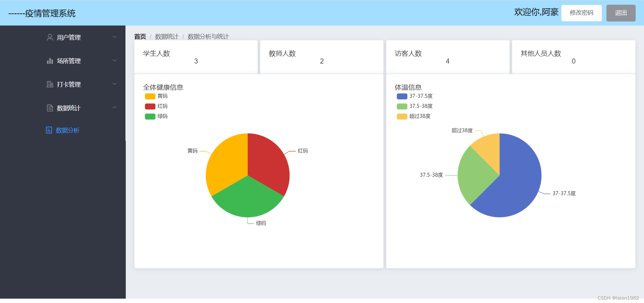Go to 首页 in the breadcrumb
644x303 pixels.
tap(140, 36)
